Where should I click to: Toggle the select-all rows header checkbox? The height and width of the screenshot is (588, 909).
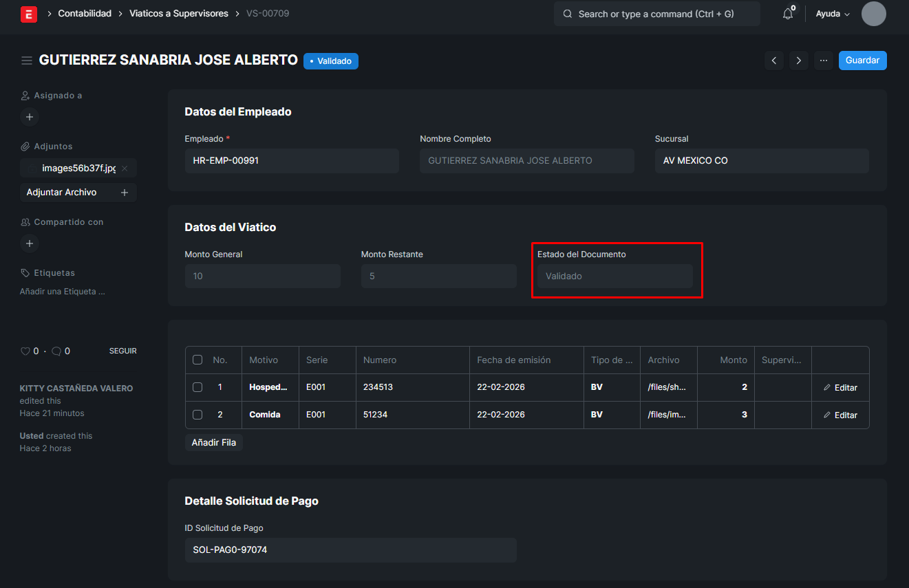tap(197, 360)
